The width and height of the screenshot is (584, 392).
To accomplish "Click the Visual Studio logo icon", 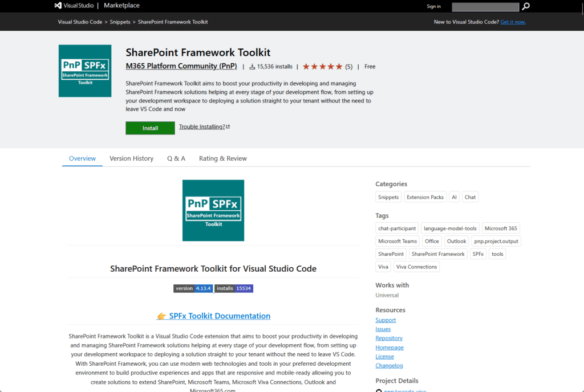I will [58, 6].
